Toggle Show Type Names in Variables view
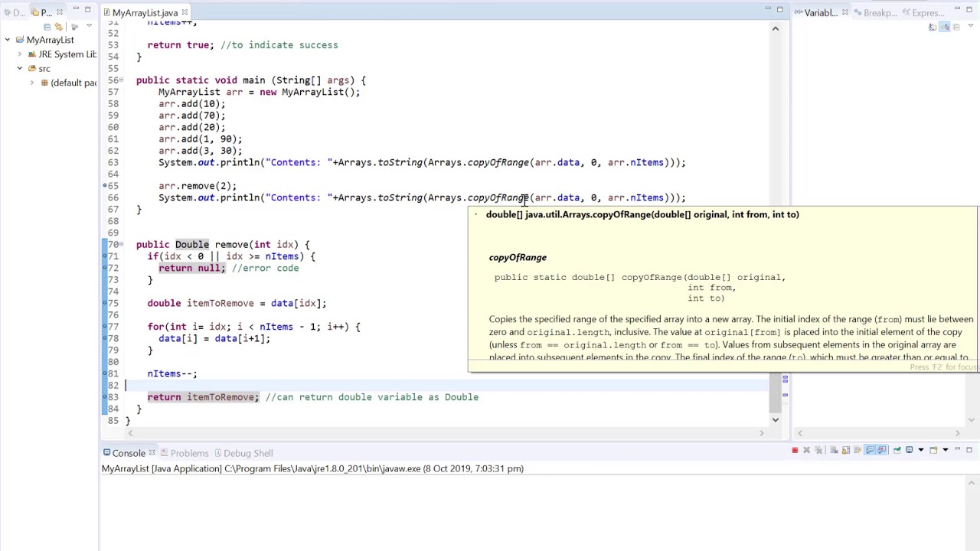Image resolution: width=980 pixels, height=551 pixels. [x=933, y=27]
